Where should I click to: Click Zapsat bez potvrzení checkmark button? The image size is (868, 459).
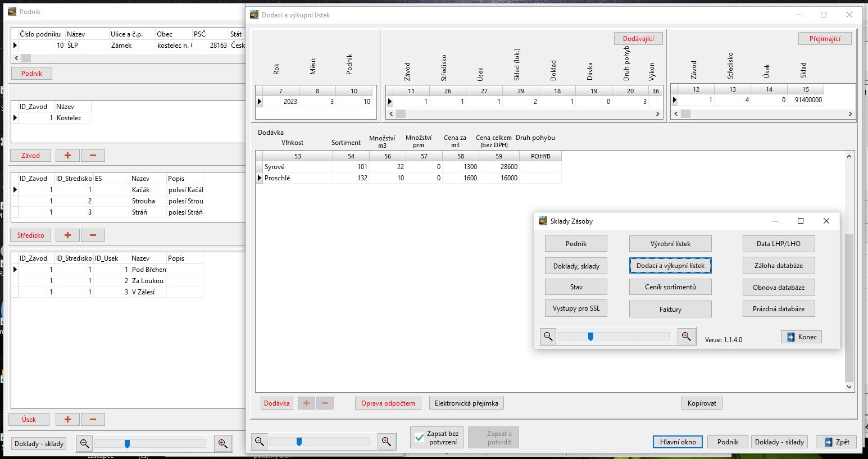437,438
